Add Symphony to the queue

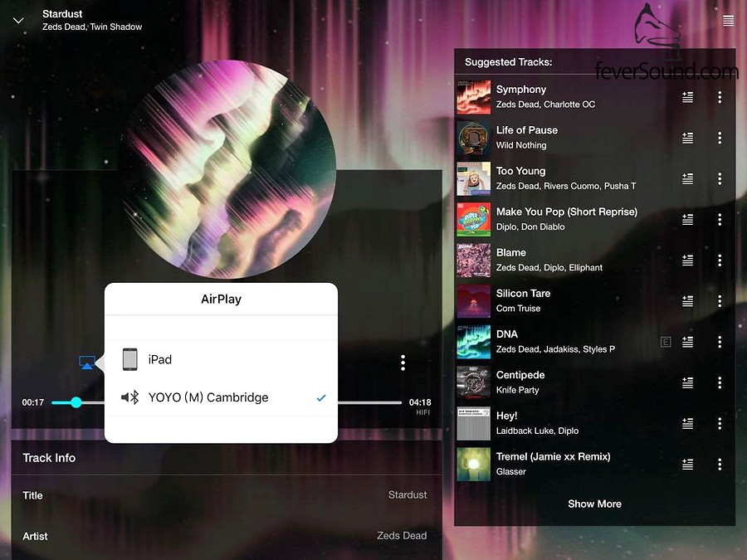(x=687, y=97)
